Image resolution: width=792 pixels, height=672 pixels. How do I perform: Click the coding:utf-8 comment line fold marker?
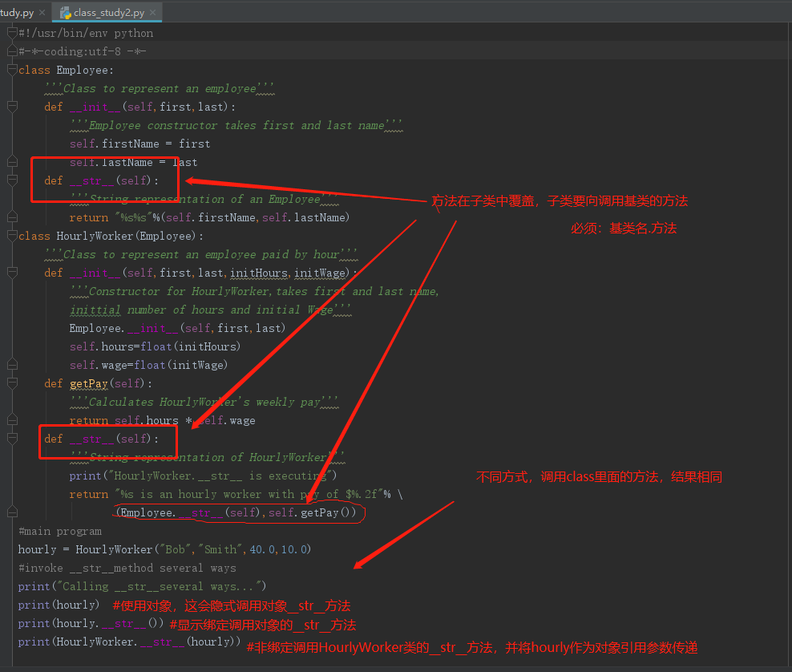(x=13, y=51)
